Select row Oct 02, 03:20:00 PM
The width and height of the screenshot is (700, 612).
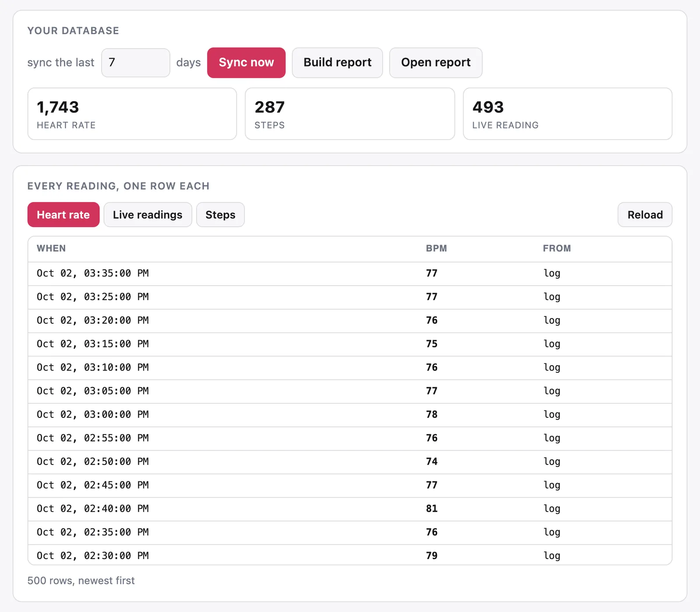(350, 321)
